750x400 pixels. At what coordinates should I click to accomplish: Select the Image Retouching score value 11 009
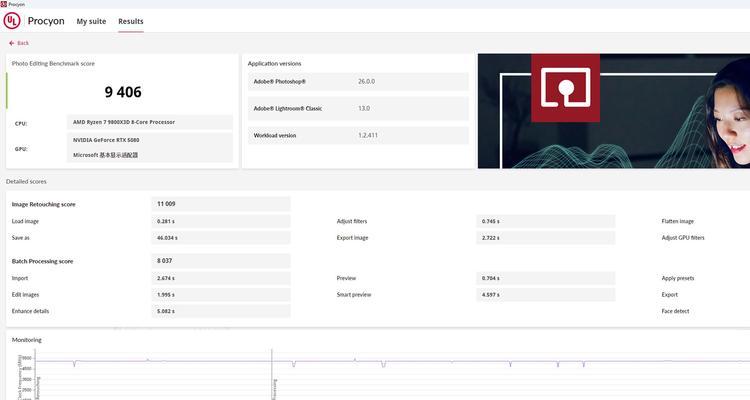point(166,204)
